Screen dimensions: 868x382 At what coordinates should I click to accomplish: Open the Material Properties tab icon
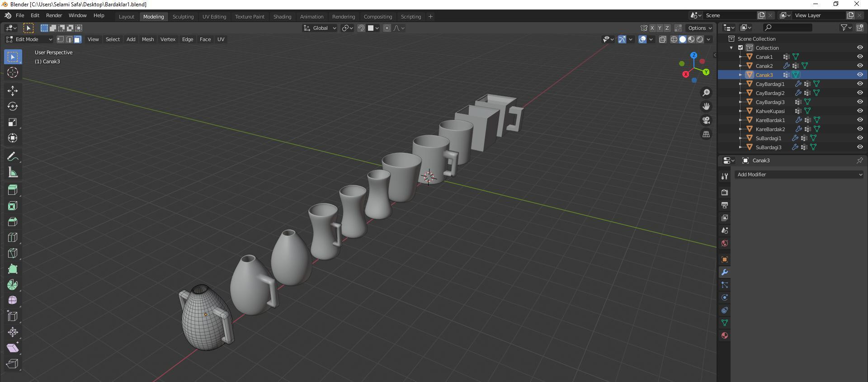(725, 335)
